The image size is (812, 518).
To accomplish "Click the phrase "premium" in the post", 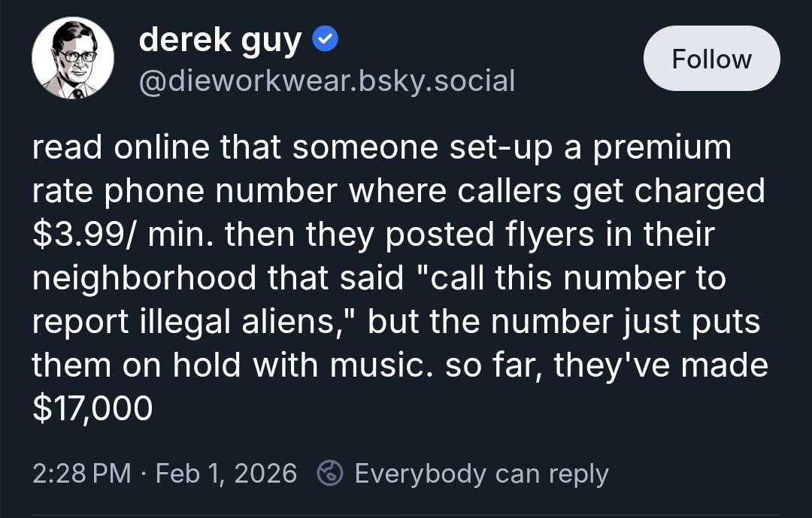I will point(662,147).
